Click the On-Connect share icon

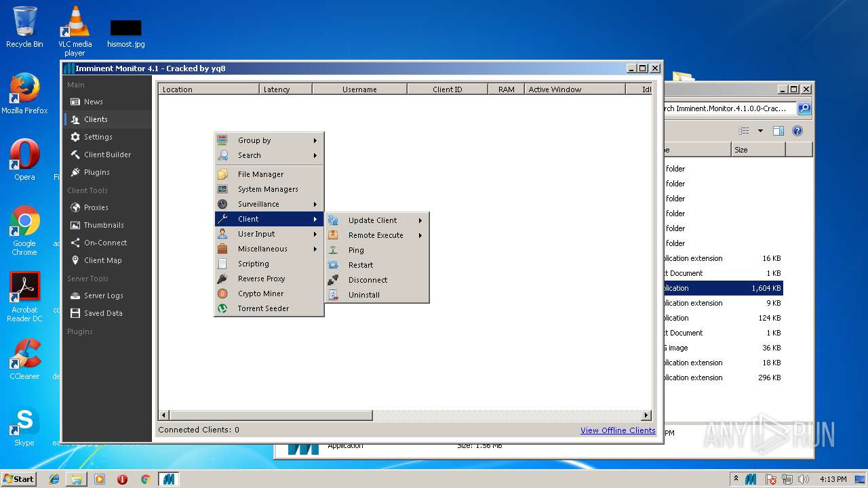pyautogui.click(x=75, y=243)
